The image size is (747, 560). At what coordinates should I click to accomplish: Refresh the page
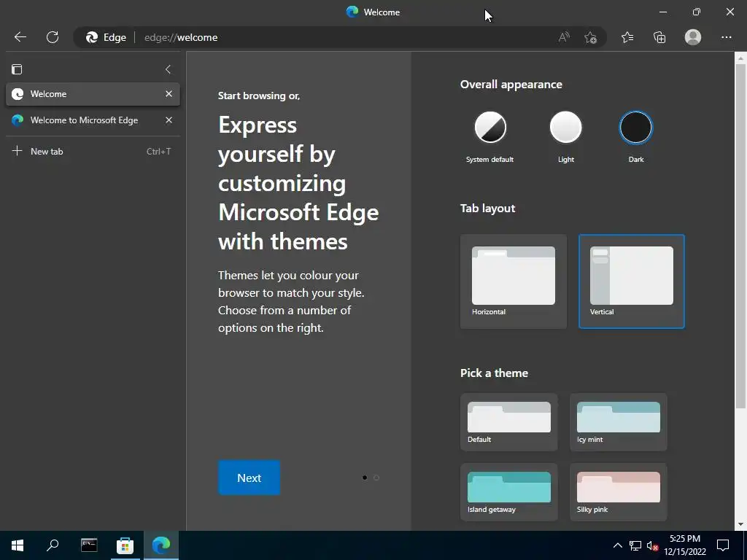[53, 37]
